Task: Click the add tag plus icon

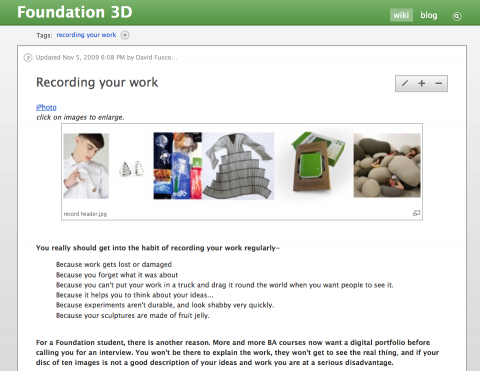Action: (125, 35)
